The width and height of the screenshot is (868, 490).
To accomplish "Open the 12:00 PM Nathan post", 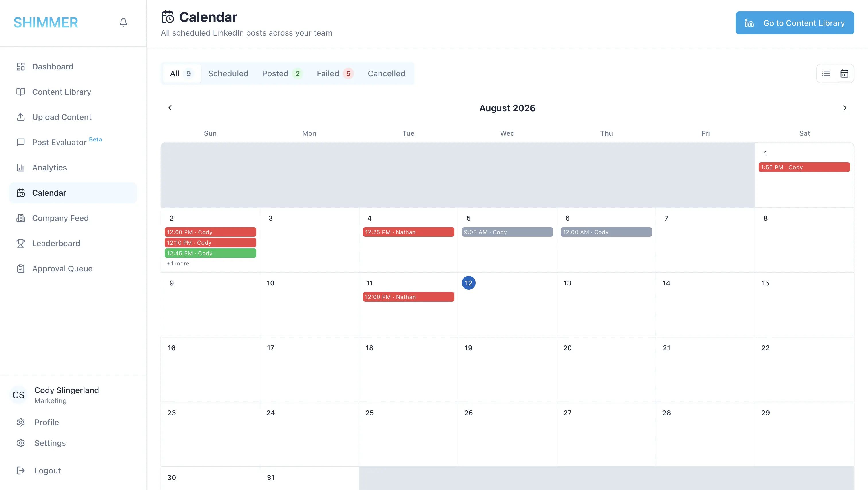I will 408,297.
